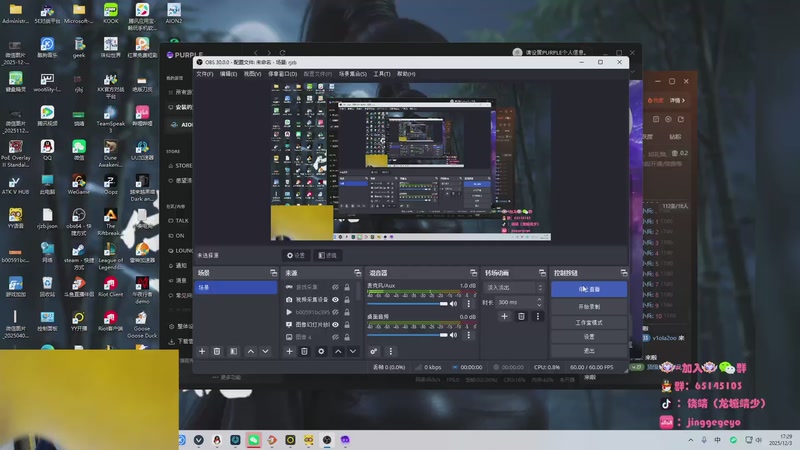Viewport: 800px width, 450px height.
Task: Open 桌面音频 three-dot options menu
Action: click(x=468, y=335)
